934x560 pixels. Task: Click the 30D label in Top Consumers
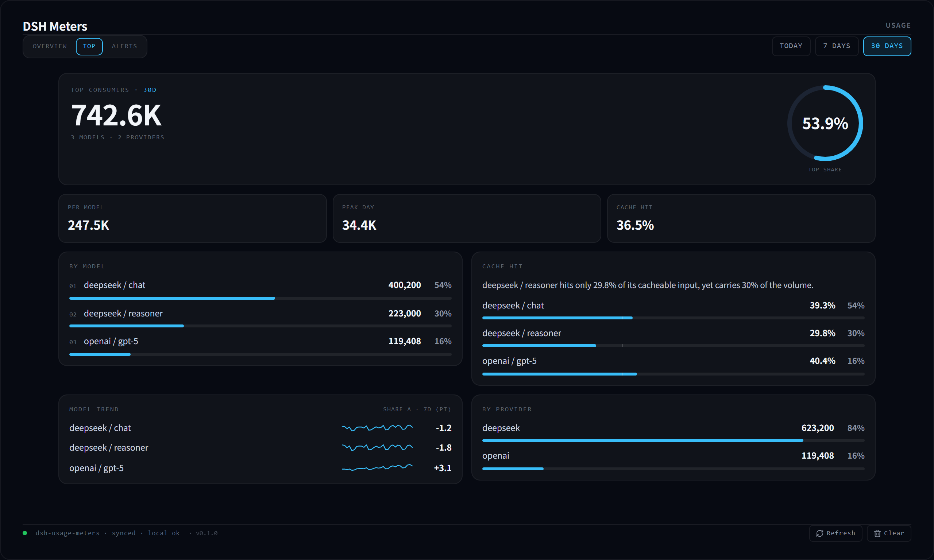150,90
